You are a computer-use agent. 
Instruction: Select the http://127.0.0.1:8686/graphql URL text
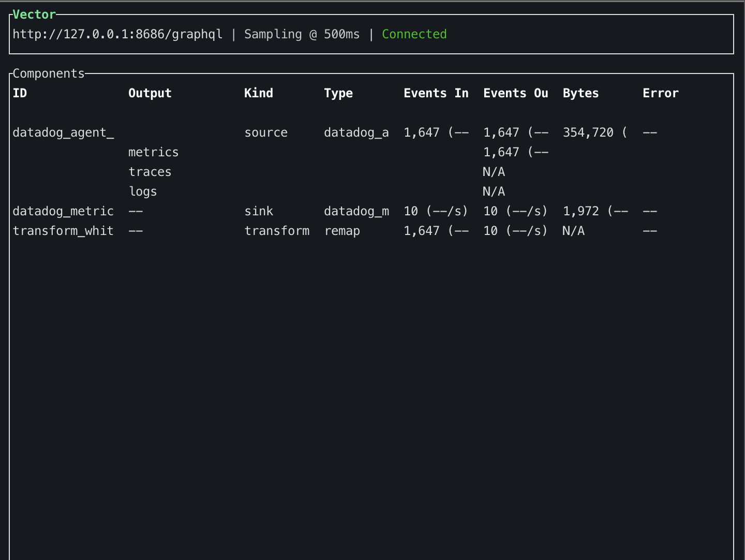click(117, 34)
